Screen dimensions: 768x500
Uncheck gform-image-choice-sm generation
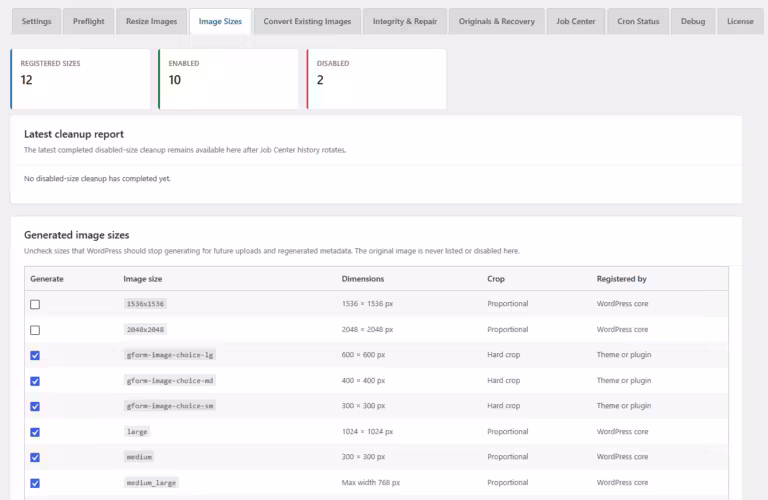[35, 406]
